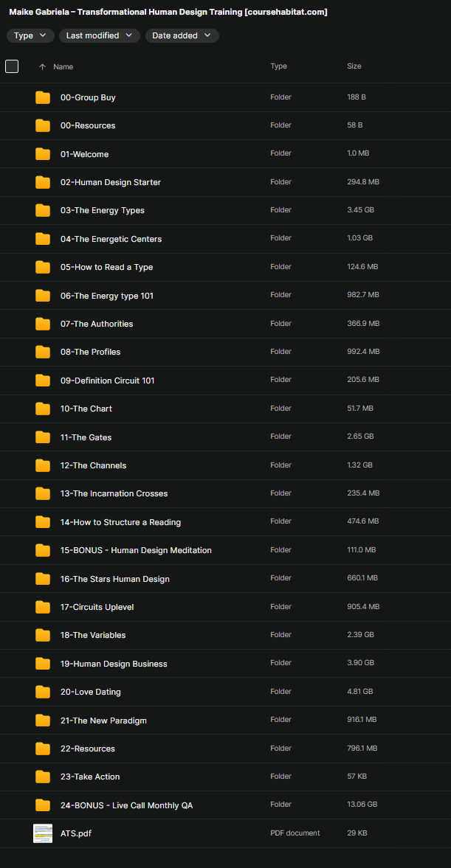Click the folder icon beside 16-The Stars Human Design
The width and height of the screenshot is (451, 868).
click(x=43, y=579)
